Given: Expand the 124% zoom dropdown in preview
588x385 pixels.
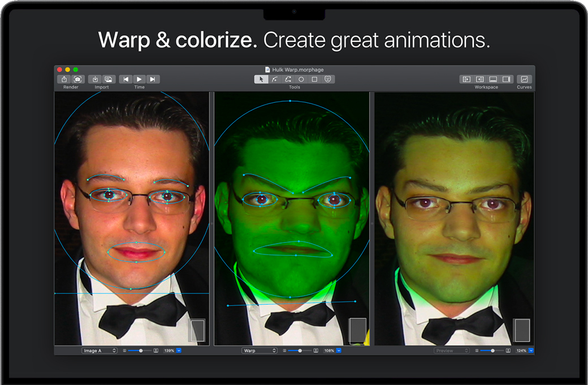Looking at the screenshot, I should coord(531,351).
